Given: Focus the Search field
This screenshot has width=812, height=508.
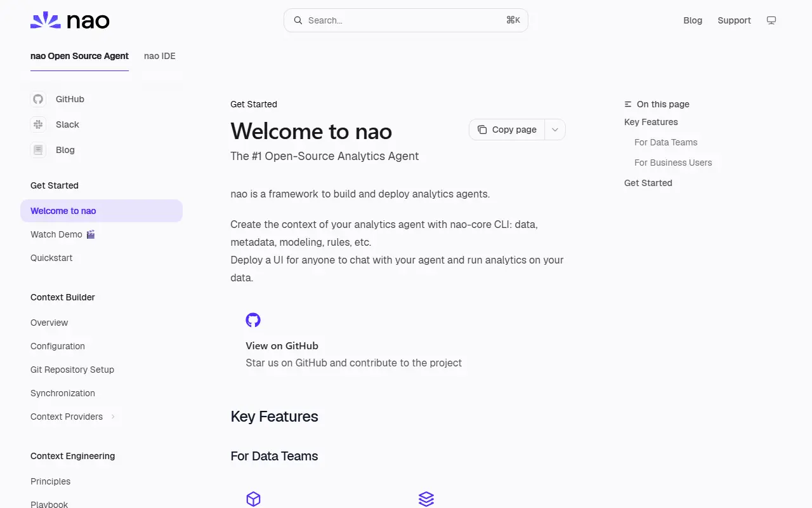Looking at the screenshot, I should pos(406,20).
